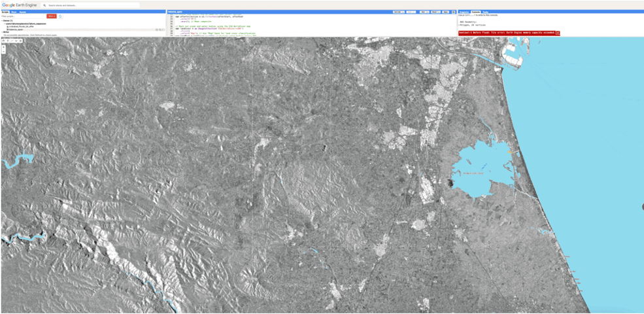
Task: Select the pan hand map tool
Action: 4,41
